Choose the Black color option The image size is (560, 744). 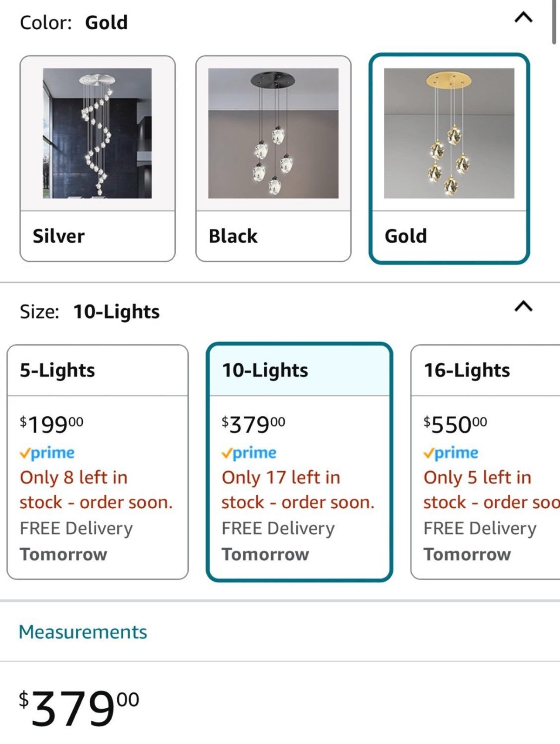[x=273, y=159]
